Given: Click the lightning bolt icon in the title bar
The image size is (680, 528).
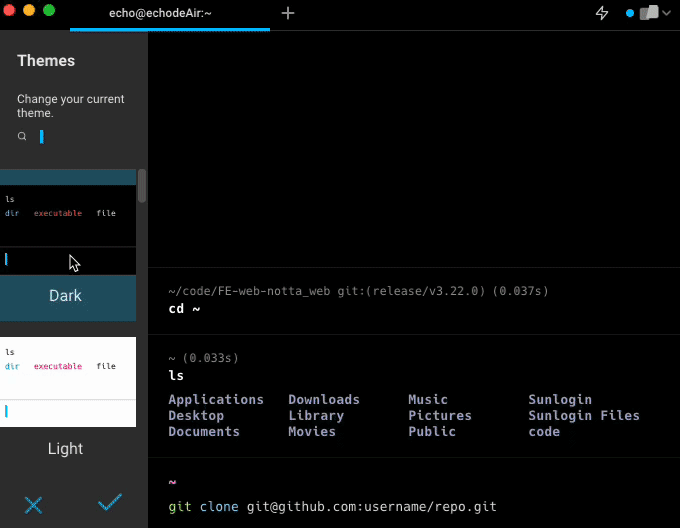Looking at the screenshot, I should tap(602, 13).
